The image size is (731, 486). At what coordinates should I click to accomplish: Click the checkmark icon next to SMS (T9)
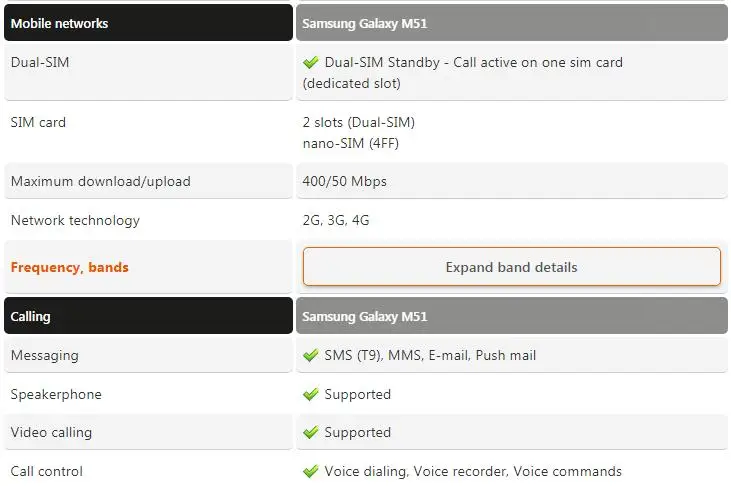(310, 355)
